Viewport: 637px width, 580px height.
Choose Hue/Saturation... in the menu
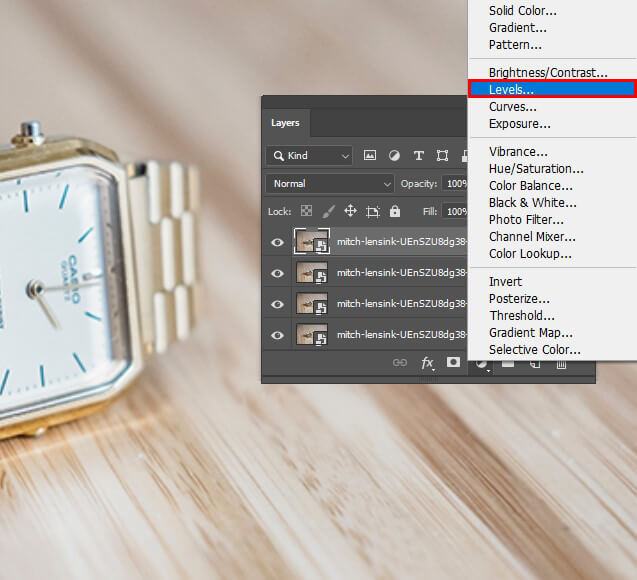click(x=536, y=169)
